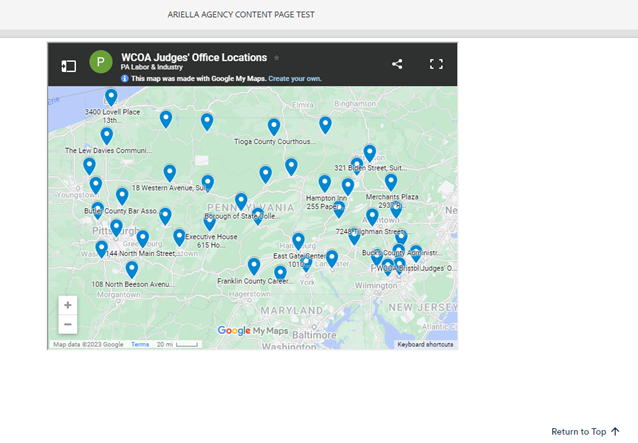
Task: Click the Hagerstown city label
Action: tap(249, 294)
